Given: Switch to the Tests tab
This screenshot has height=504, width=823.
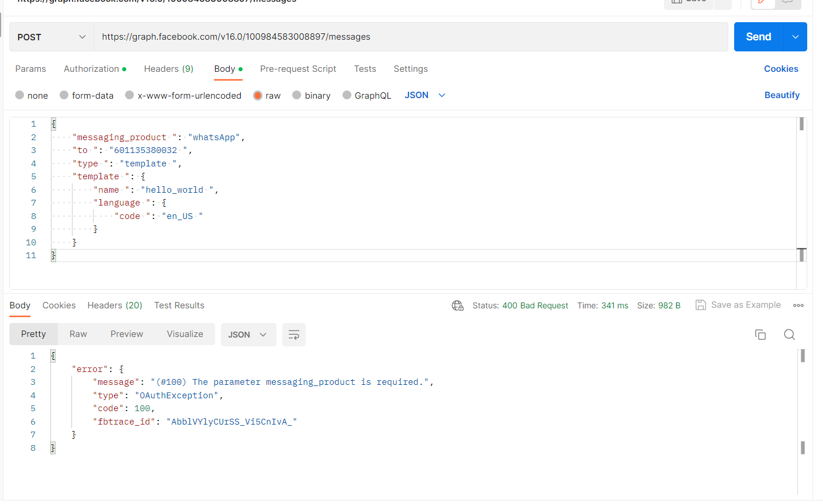Looking at the screenshot, I should tap(365, 69).
